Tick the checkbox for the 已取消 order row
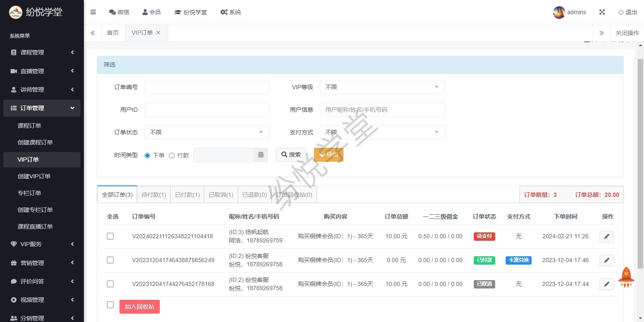The image size is (644, 322). point(110,284)
